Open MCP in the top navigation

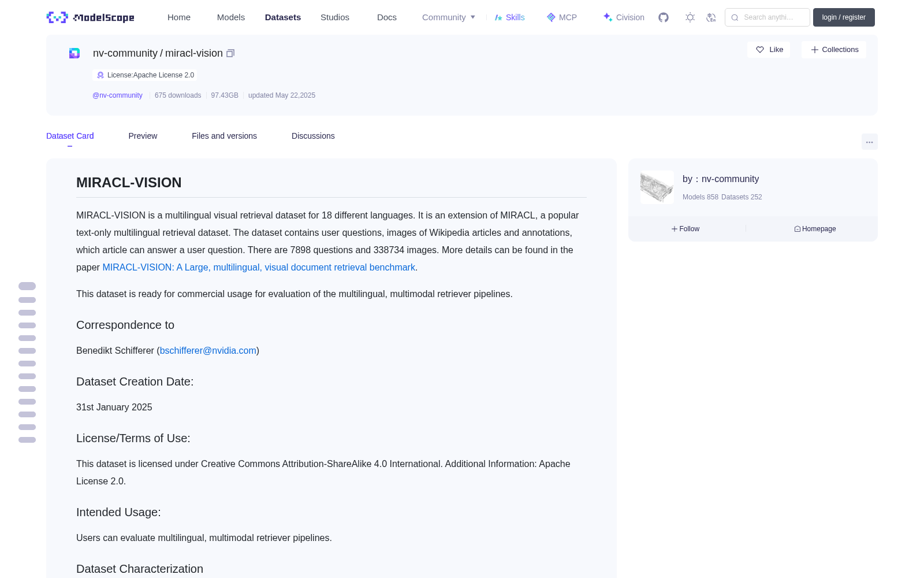[x=562, y=17]
